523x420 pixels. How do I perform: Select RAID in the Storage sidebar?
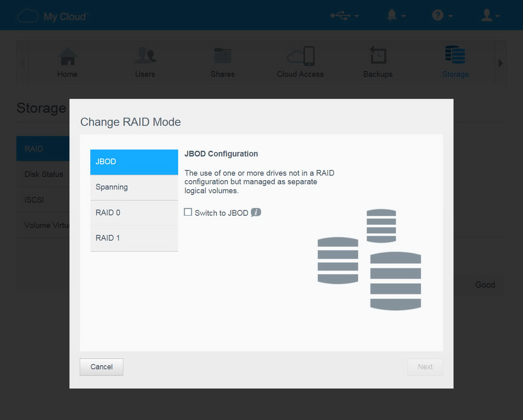(43, 149)
